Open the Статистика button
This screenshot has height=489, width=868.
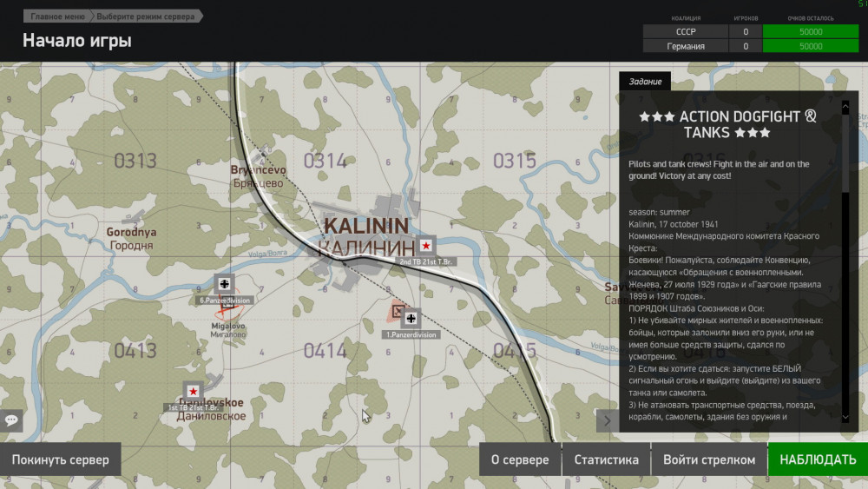[x=606, y=459]
